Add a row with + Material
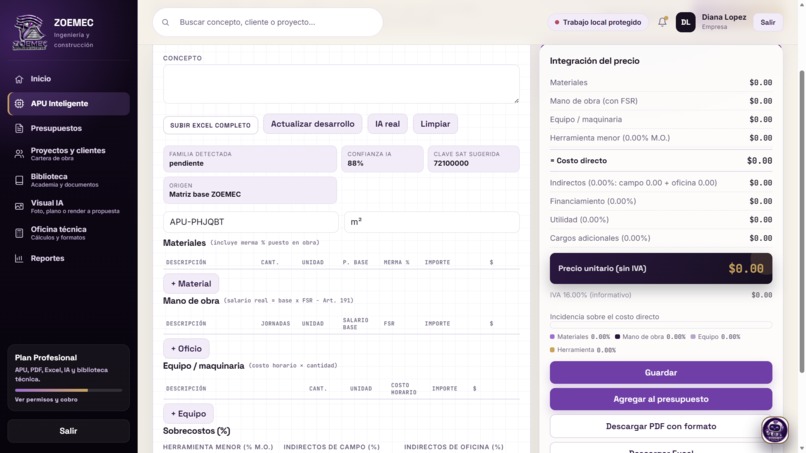The image size is (806, 453). (x=191, y=284)
